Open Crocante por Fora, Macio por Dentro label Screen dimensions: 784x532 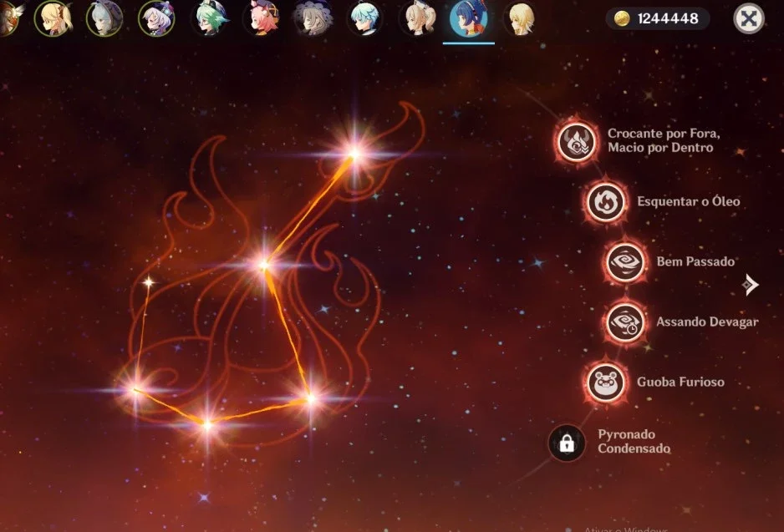[664, 140]
